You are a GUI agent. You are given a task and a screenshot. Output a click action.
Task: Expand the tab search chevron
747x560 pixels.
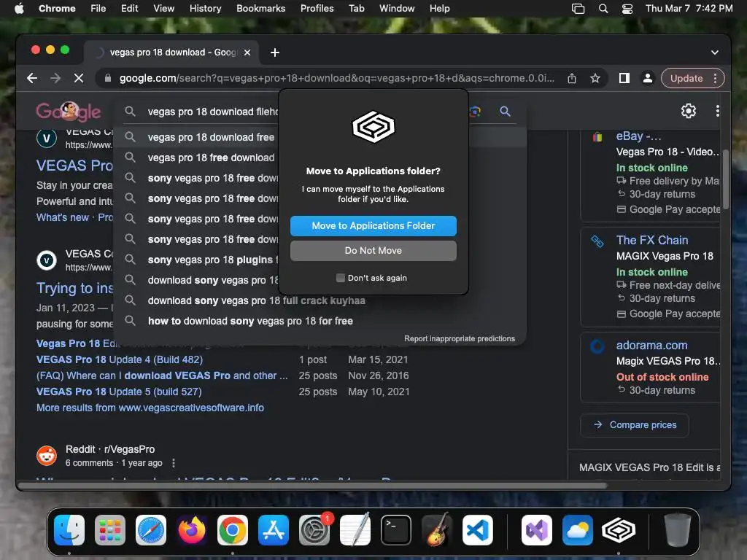pyautogui.click(x=715, y=52)
